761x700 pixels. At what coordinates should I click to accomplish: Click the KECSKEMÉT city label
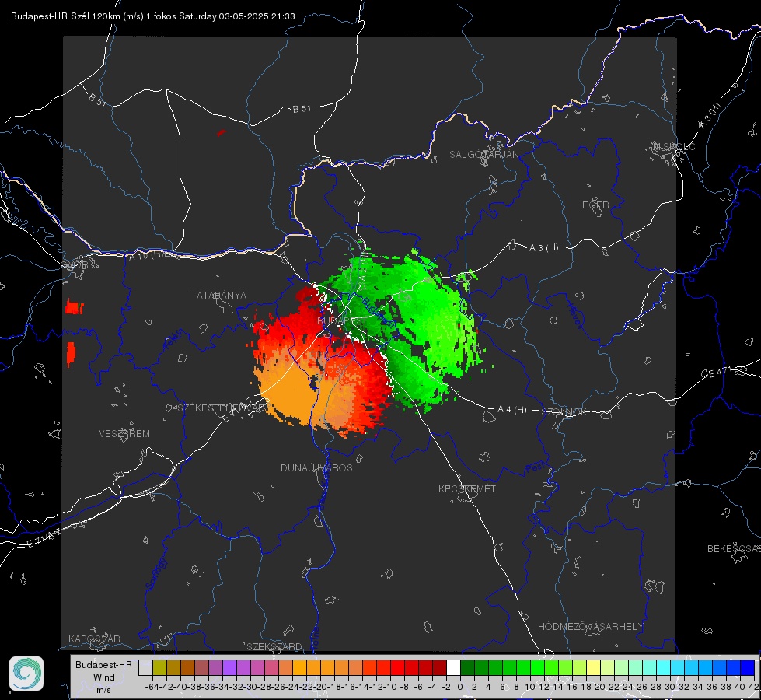pyautogui.click(x=467, y=489)
